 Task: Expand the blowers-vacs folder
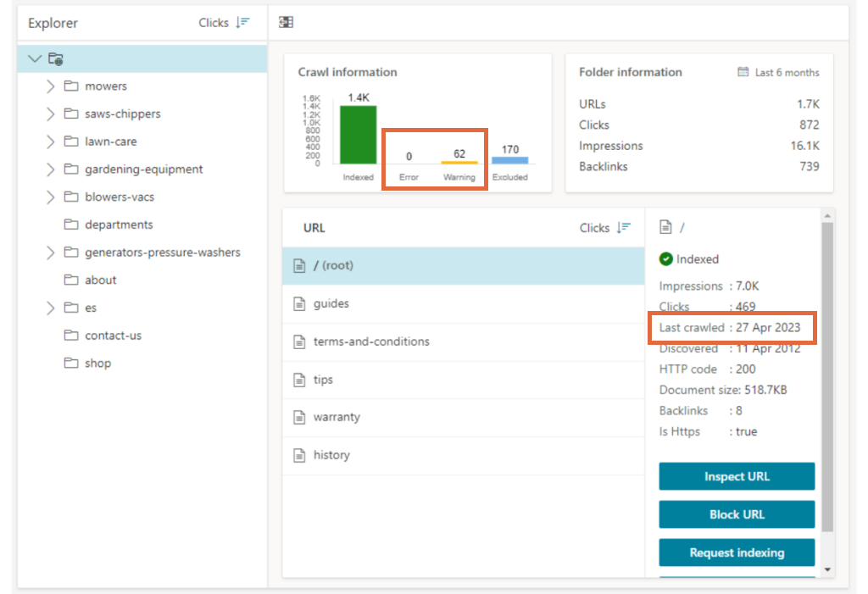pos(50,197)
